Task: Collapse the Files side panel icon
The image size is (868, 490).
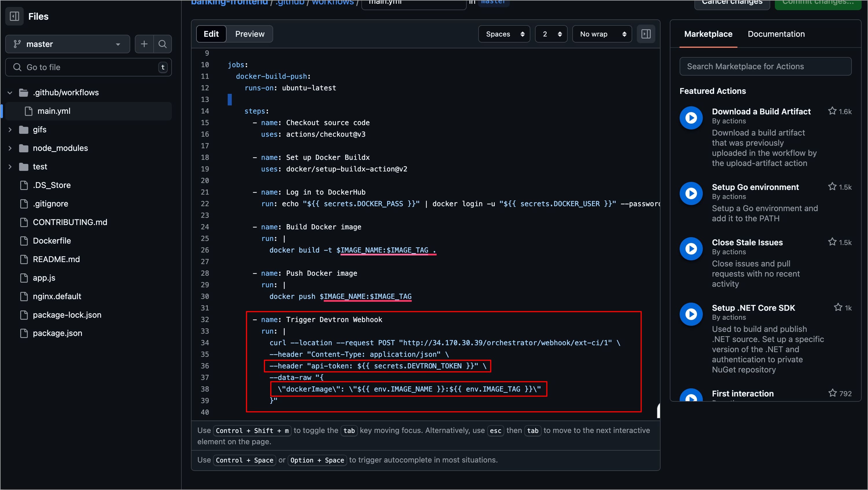Action: pyautogui.click(x=14, y=16)
